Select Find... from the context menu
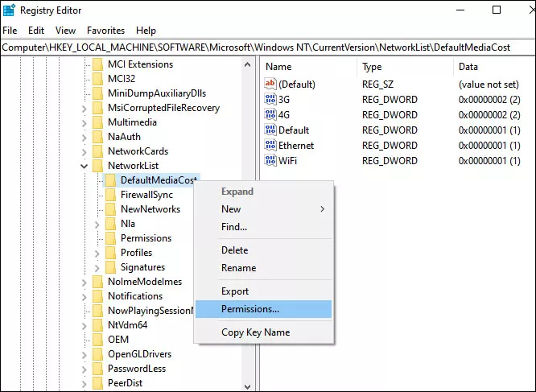 click(x=263, y=227)
